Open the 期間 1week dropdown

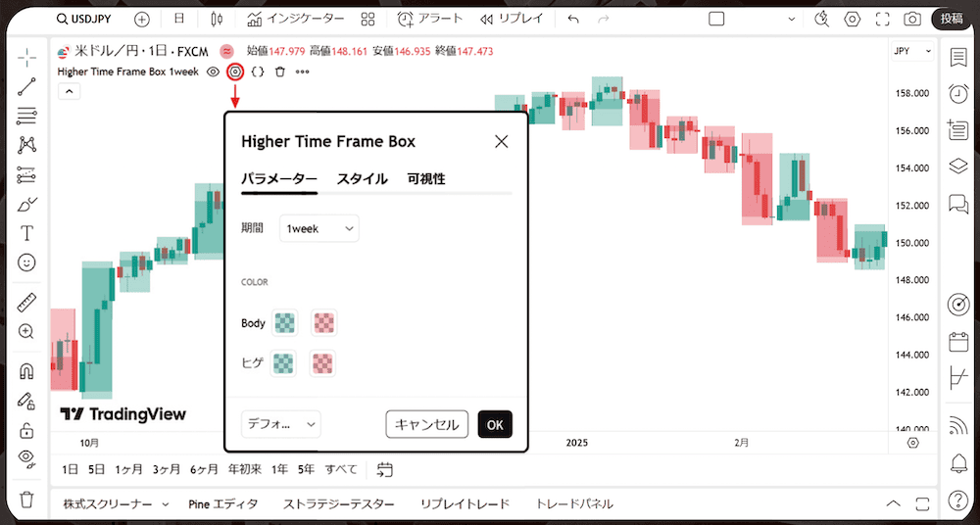coord(319,228)
